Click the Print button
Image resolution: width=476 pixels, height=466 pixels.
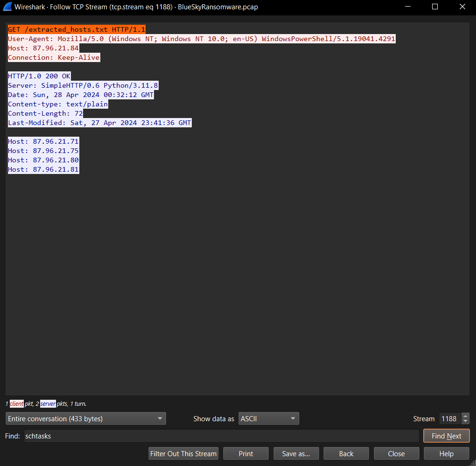coord(246,453)
